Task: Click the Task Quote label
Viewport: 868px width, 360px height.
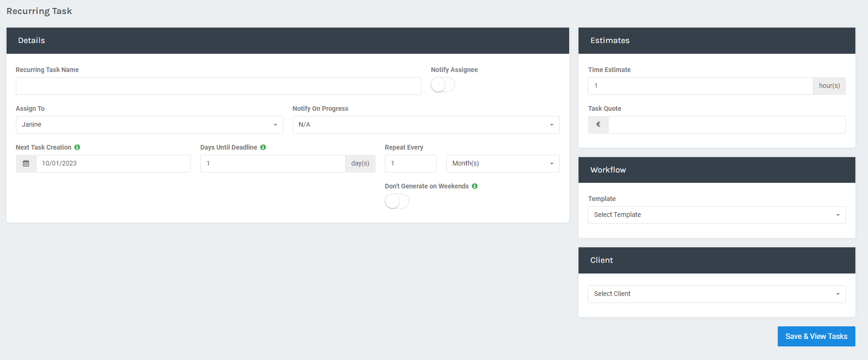Action: point(605,108)
